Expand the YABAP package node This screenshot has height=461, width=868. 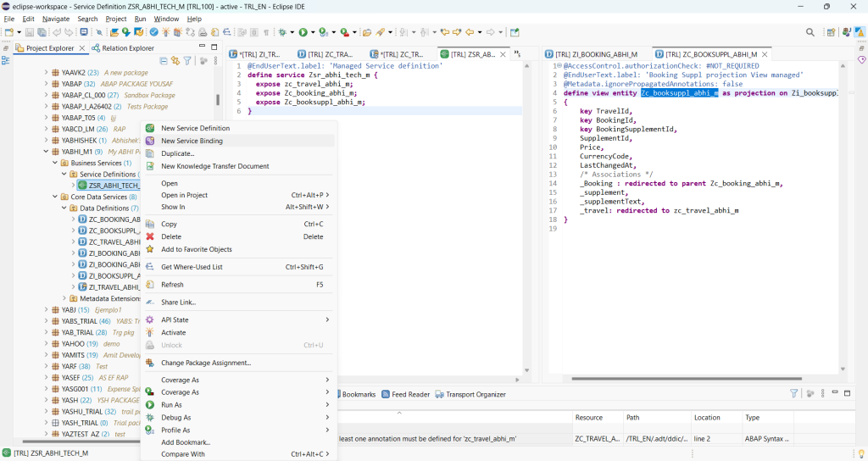point(46,84)
